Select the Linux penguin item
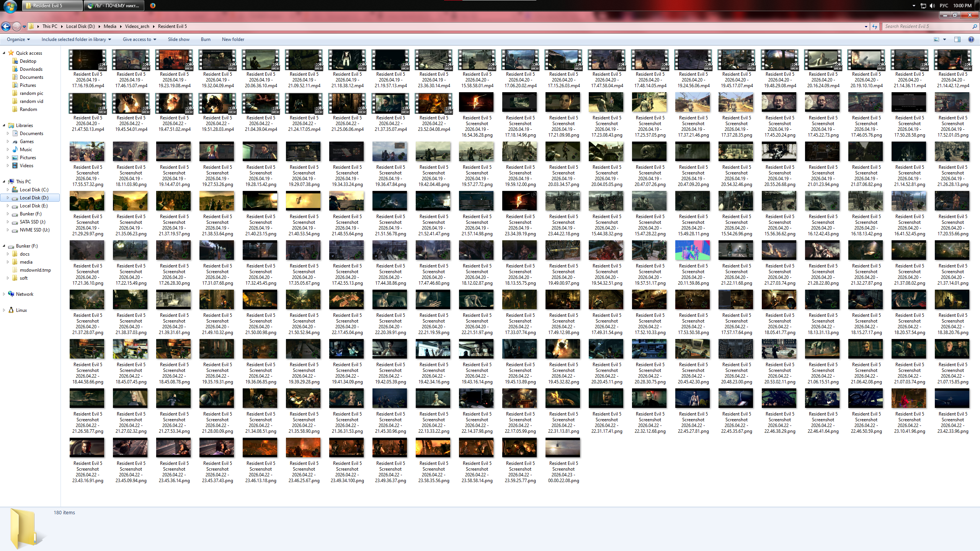The height and width of the screenshot is (551, 980). coord(18,310)
